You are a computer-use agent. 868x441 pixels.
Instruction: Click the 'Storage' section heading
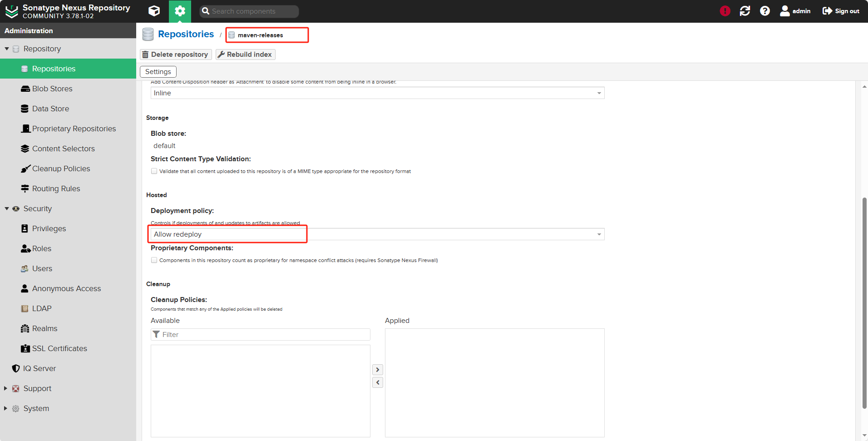tap(158, 118)
